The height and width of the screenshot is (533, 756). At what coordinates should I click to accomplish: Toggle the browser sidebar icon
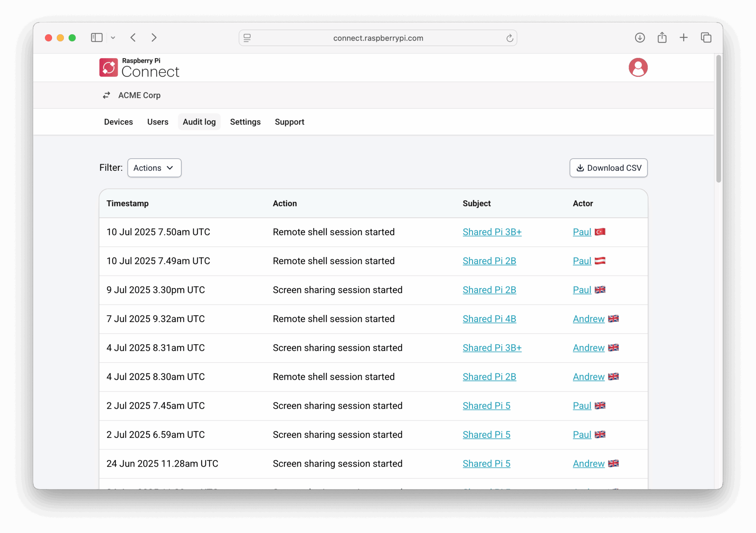click(96, 37)
